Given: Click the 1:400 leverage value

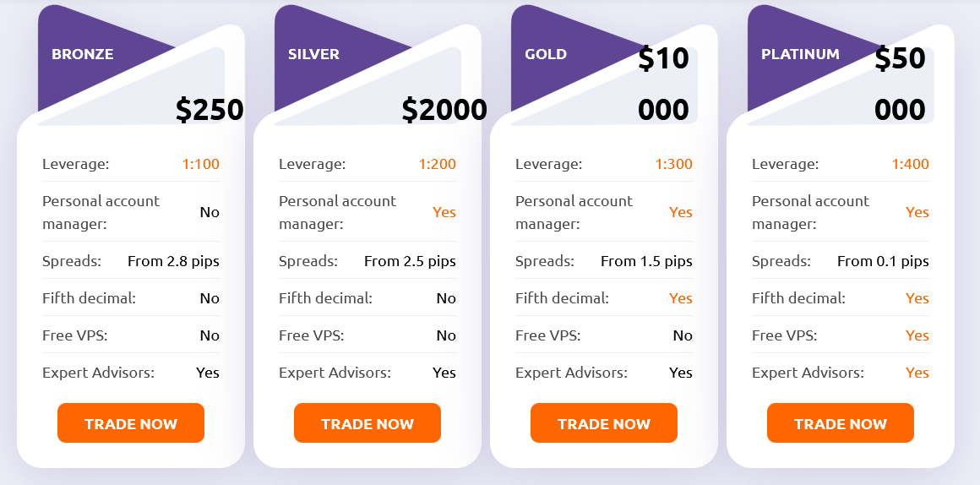Looking at the screenshot, I should click(x=910, y=165).
